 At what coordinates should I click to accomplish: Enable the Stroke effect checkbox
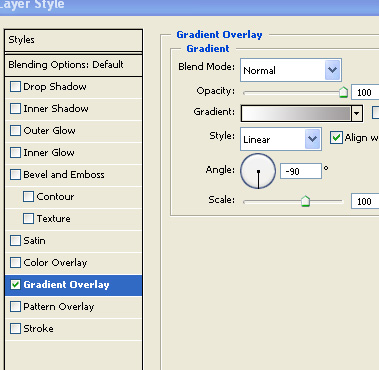pos(15,329)
